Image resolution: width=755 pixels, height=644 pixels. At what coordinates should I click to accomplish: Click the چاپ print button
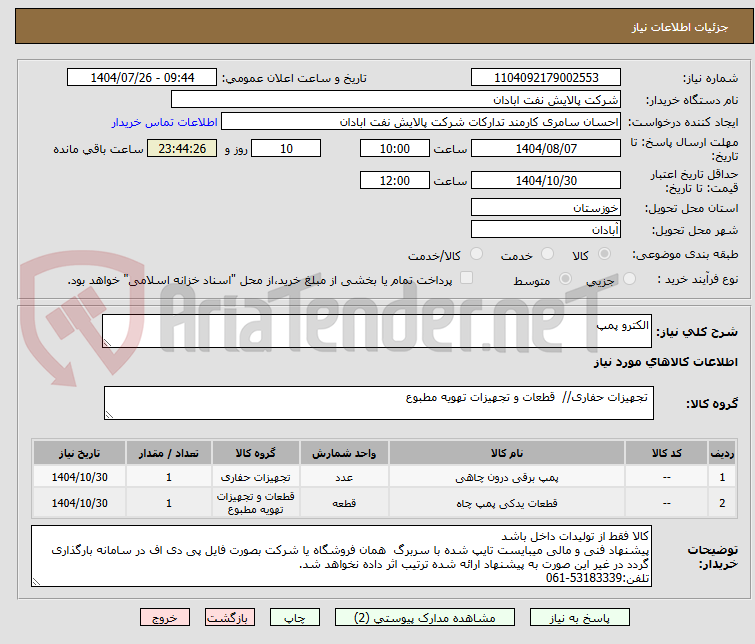pos(295,618)
